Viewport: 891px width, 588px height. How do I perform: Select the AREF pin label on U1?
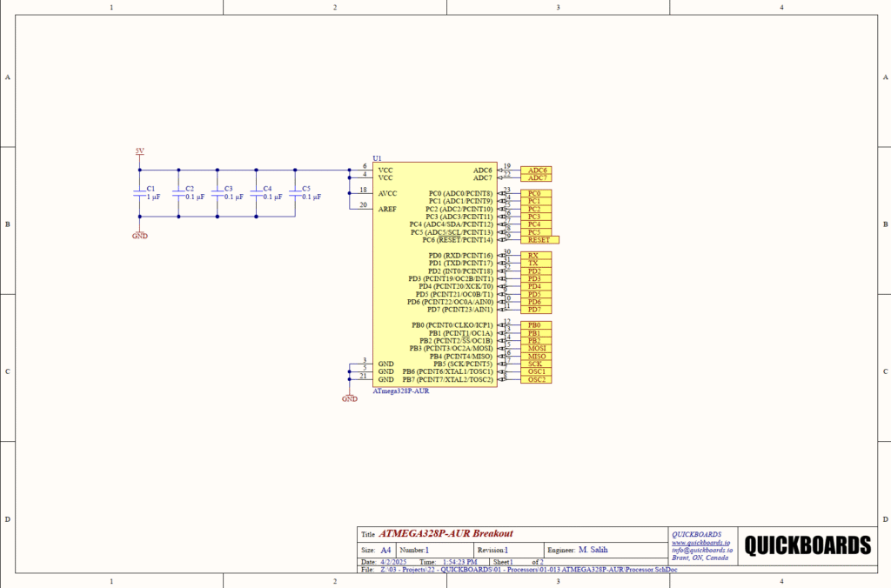(388, 209)
